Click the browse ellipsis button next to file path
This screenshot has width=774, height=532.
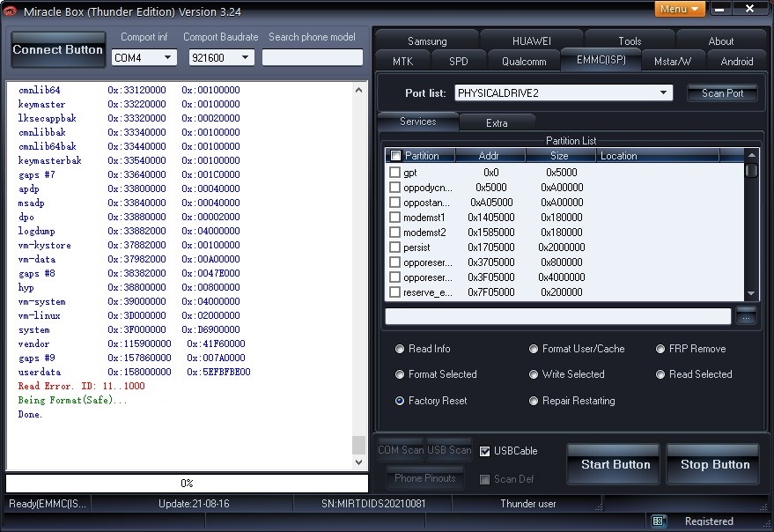(x=746, y=316)
